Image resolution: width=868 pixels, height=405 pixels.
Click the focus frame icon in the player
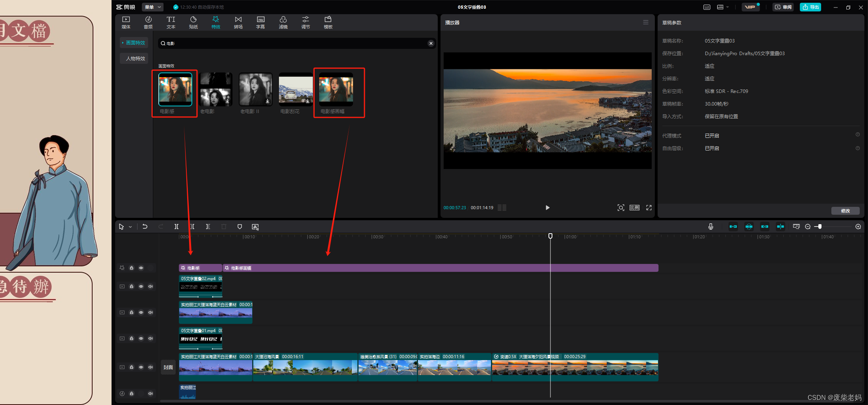pos(621,208)
